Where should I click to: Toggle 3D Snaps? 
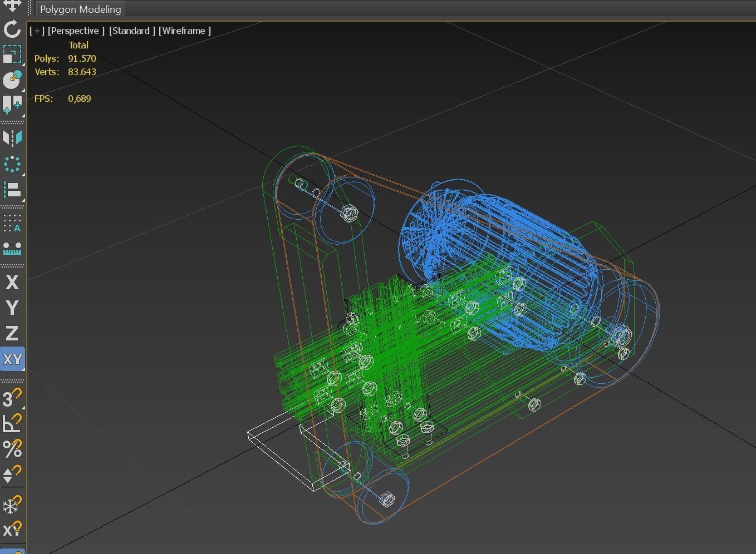tap(12, 398)
